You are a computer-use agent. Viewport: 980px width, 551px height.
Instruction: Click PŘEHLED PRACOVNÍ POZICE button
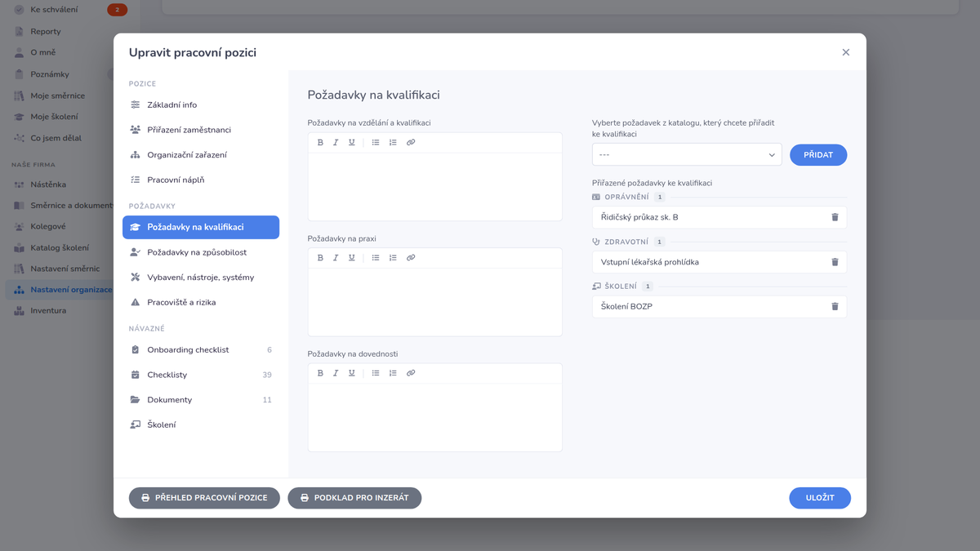click(x=204, y=498)
